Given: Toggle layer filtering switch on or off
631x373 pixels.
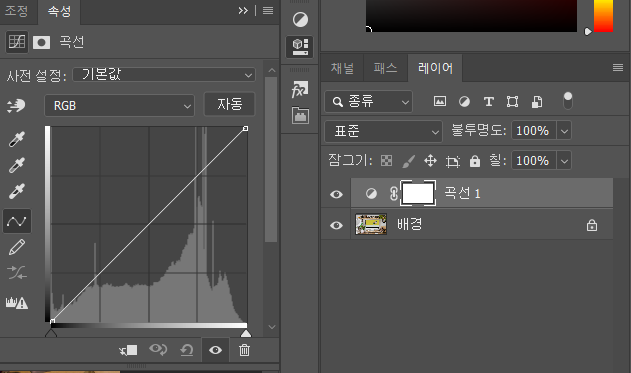Looking at the screenshot, I should click(x=567, y=101).
